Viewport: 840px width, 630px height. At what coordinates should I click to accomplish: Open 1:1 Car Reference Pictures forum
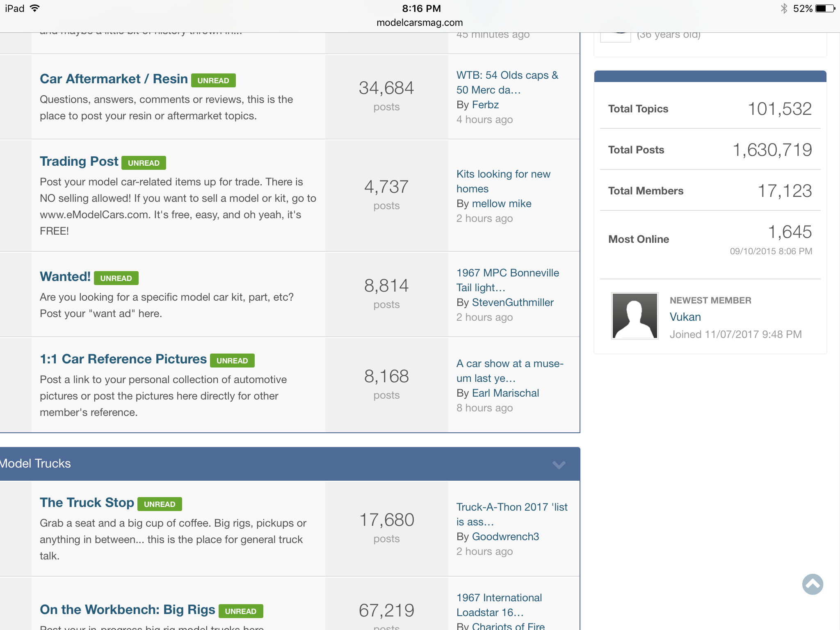123,359
